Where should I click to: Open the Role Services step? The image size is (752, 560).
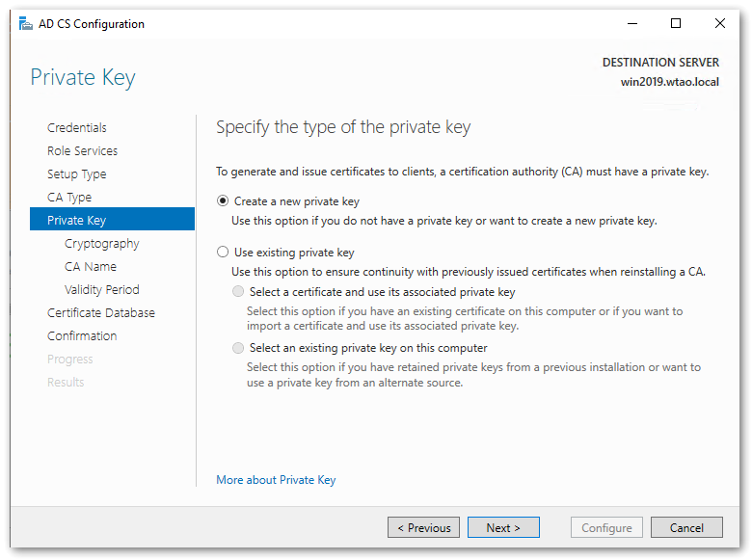point(83,151)
